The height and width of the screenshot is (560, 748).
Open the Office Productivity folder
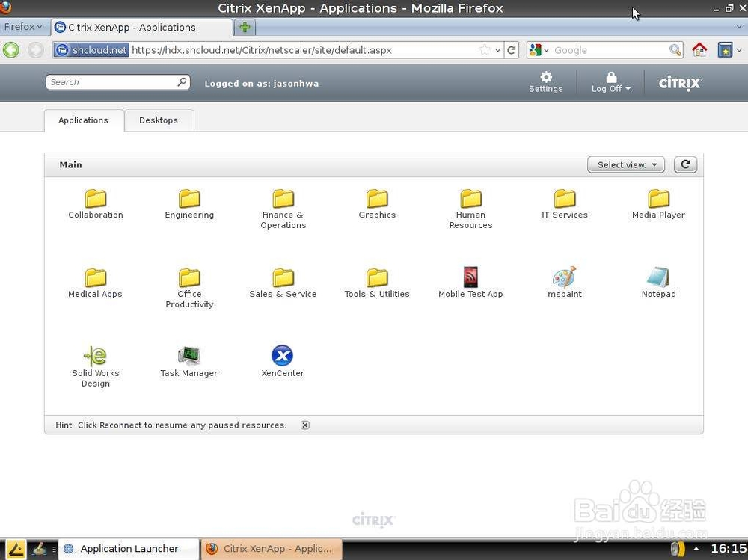click(189, 288)
